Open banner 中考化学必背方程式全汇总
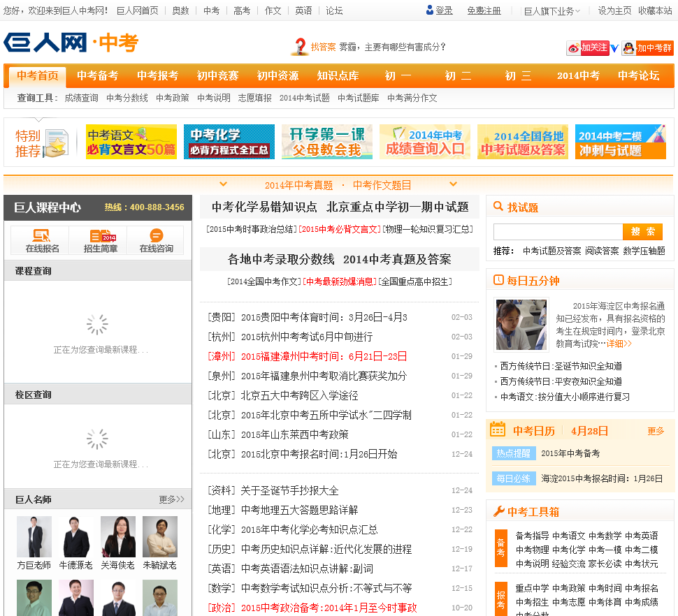The height and width of the screenshot is (616, 678). [229, 142]
